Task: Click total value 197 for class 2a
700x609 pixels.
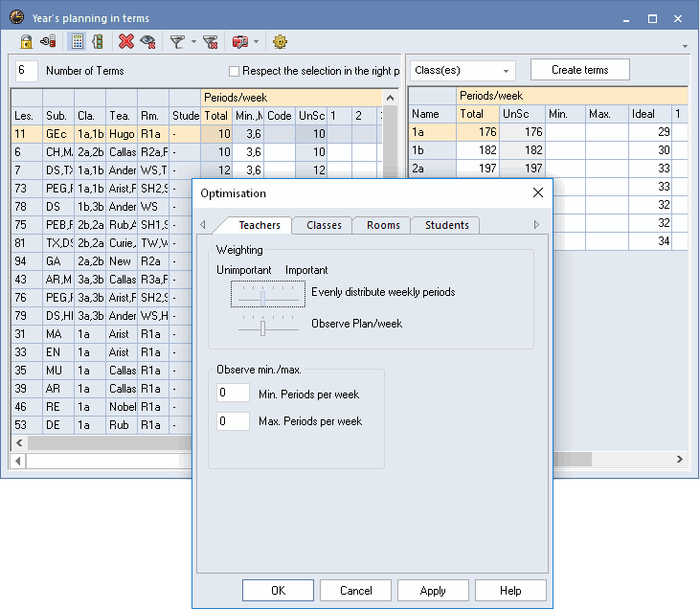Action: [478, 169]
